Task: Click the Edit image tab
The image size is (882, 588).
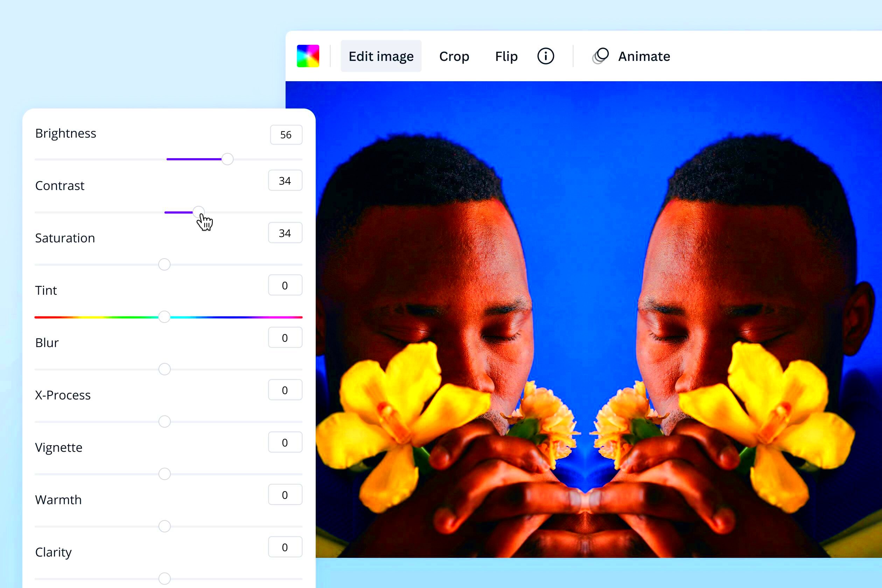Action: tap(380, 56)
